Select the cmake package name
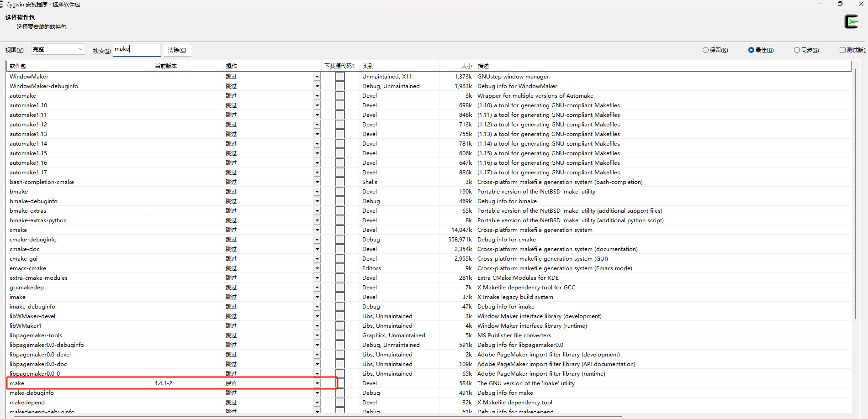 [18, 230]
